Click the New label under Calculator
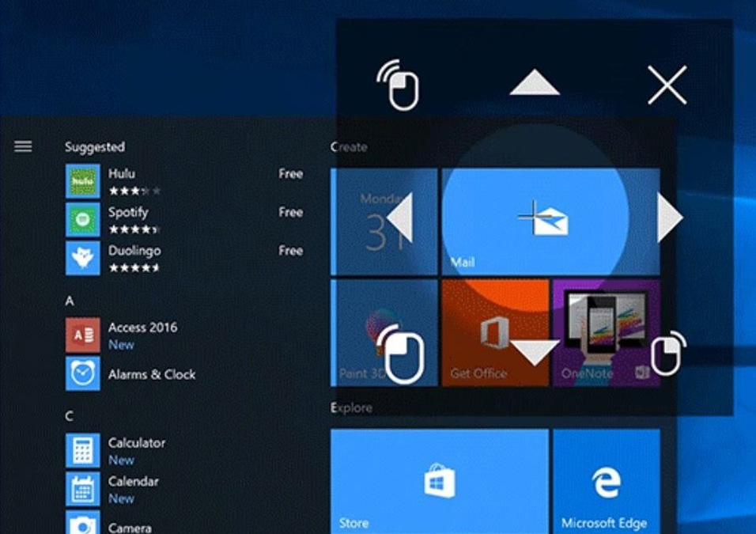 pos(121,460)
